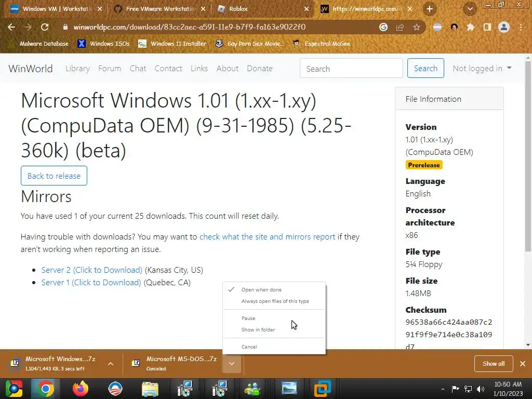Toggle Open when done option

click(x=274, y=290)
